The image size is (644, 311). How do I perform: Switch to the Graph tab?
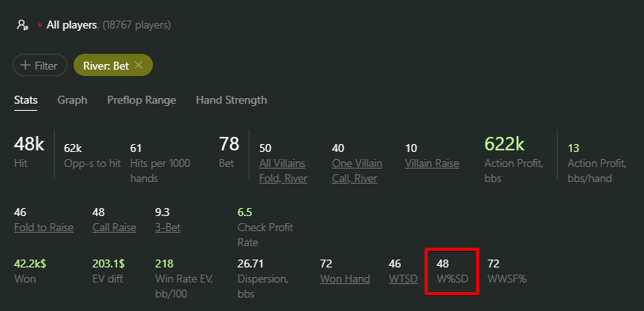[x=72, y=101]
